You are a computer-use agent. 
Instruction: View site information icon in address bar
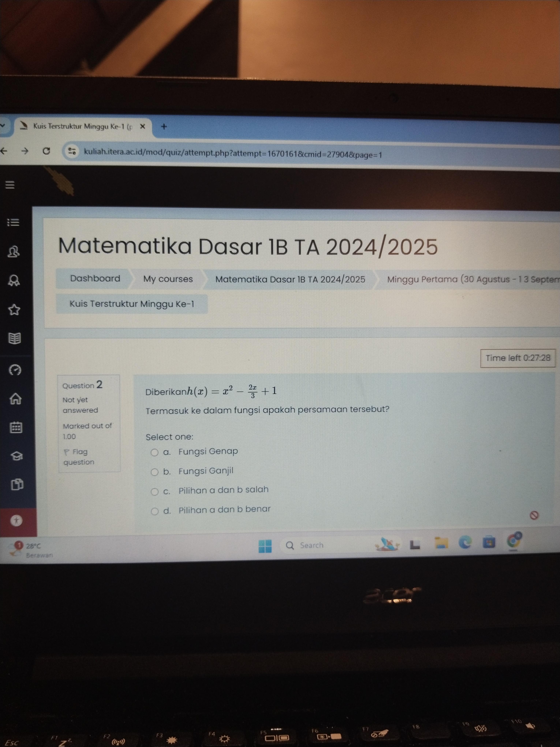coord(72,151)
